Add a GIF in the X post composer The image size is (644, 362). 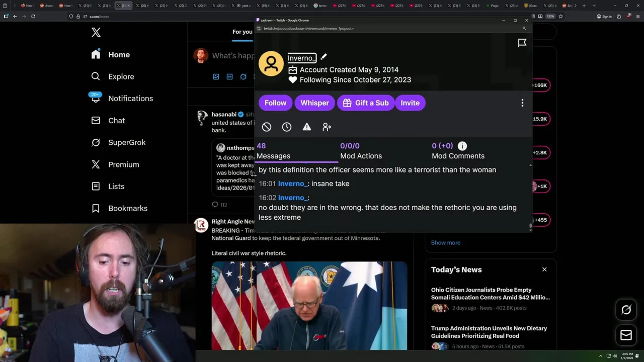229,76
